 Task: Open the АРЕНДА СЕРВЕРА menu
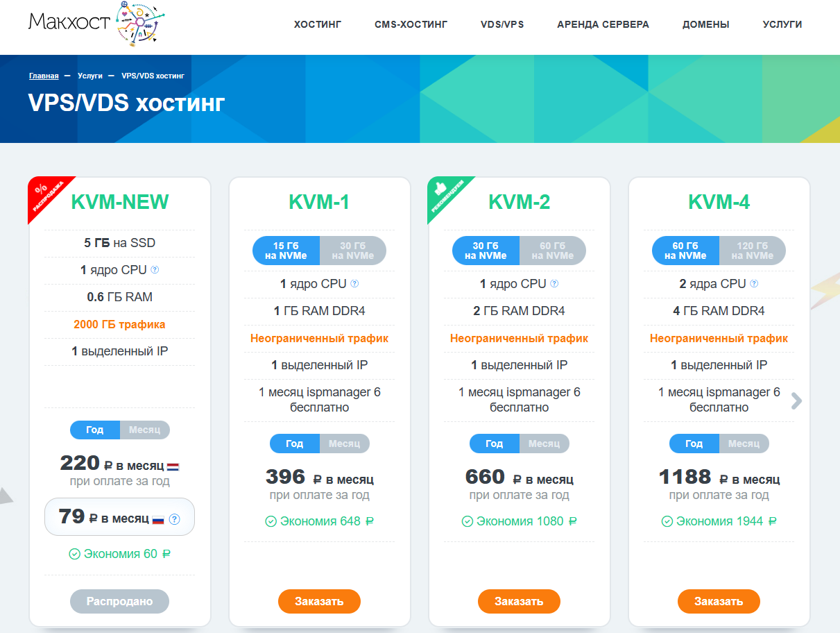603,24
